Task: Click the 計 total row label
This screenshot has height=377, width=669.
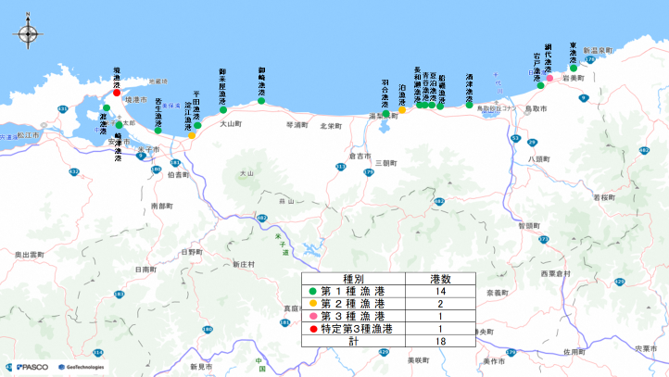Action: click(x=353, y=341)
